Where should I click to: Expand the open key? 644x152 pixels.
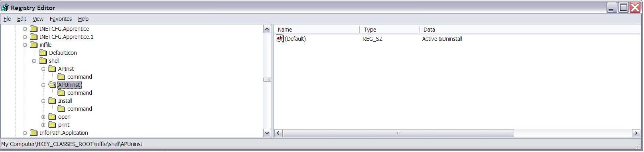click(x=43, y=117)
